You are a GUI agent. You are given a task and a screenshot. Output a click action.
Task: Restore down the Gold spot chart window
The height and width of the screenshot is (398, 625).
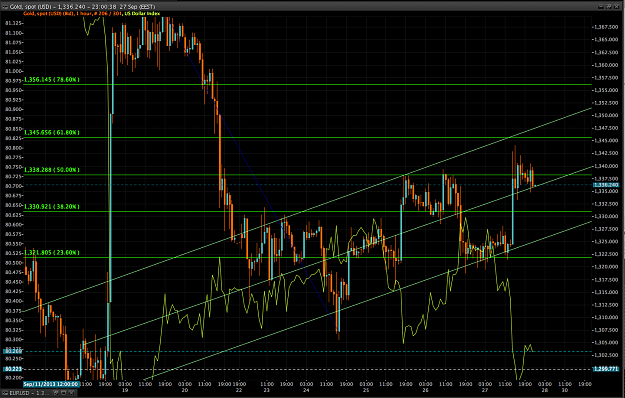tap(609, 6)
